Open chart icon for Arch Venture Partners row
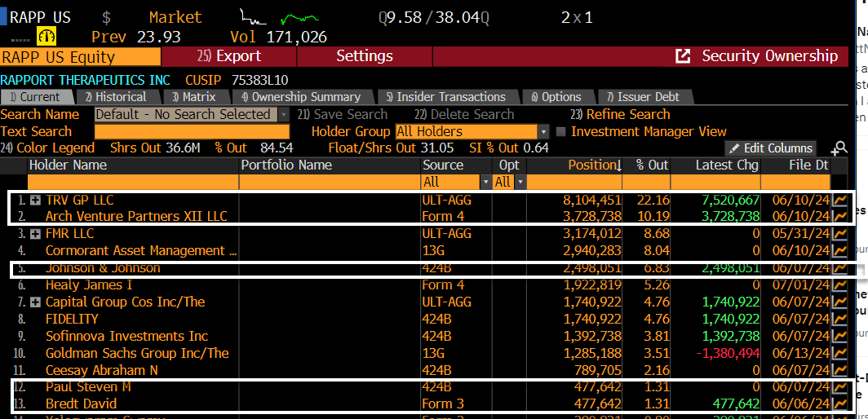 pyautogui.click(x=839, y=216)
